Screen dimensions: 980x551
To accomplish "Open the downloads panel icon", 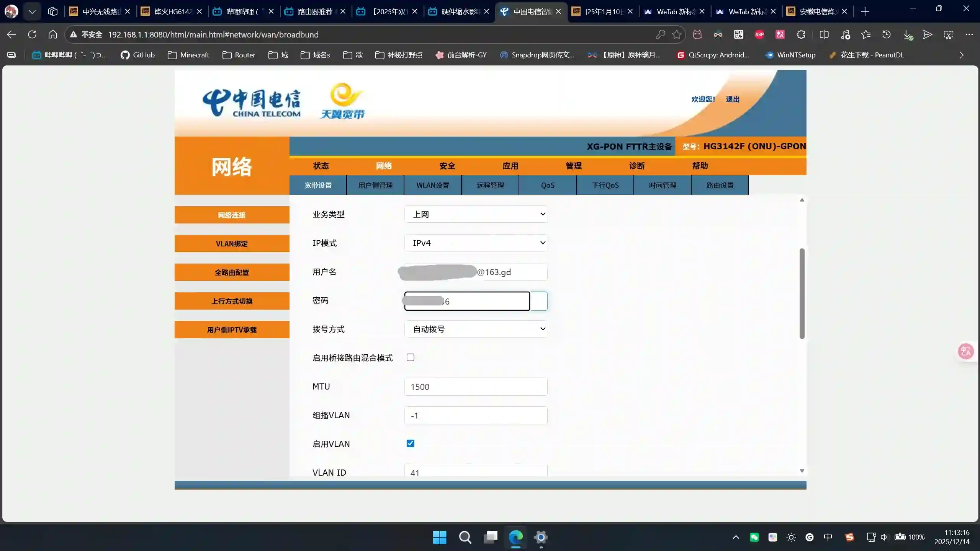I will (x=908, y=34).
